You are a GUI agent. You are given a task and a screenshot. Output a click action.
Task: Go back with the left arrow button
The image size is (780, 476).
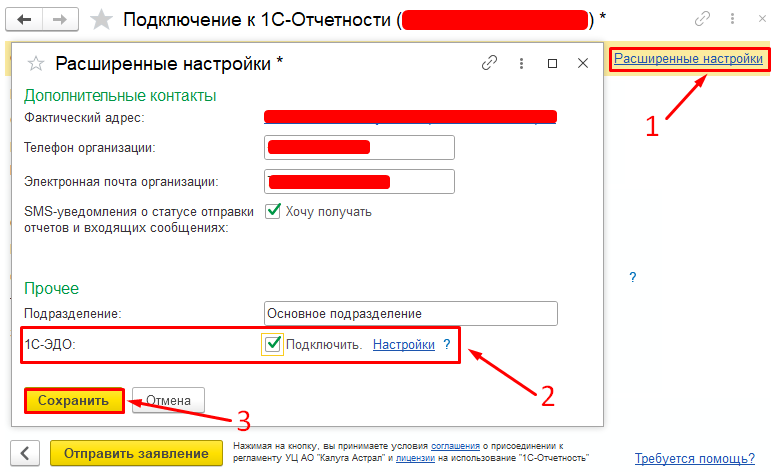[x=24, y=20]
